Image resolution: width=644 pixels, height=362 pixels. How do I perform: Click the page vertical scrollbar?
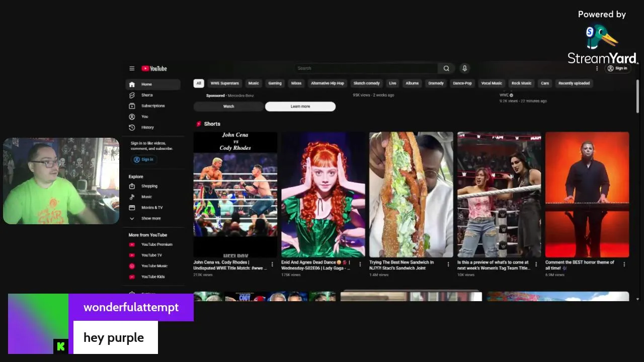click(637, 97)
